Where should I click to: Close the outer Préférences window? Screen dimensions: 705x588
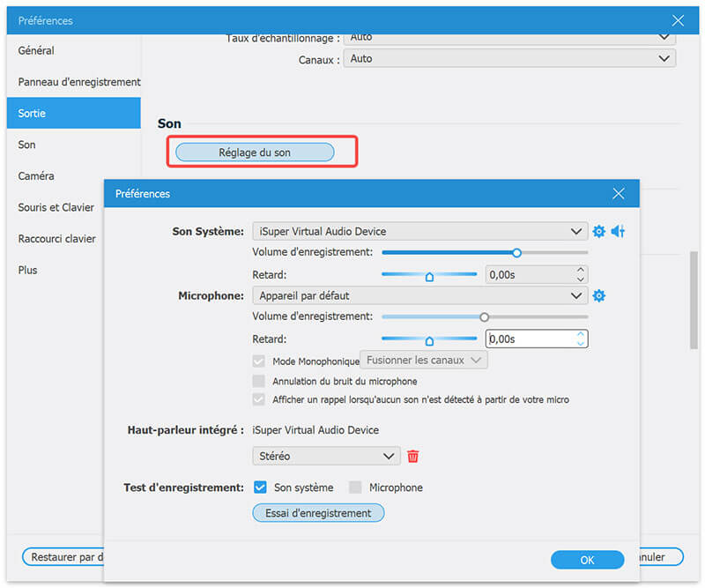(677, 20)
